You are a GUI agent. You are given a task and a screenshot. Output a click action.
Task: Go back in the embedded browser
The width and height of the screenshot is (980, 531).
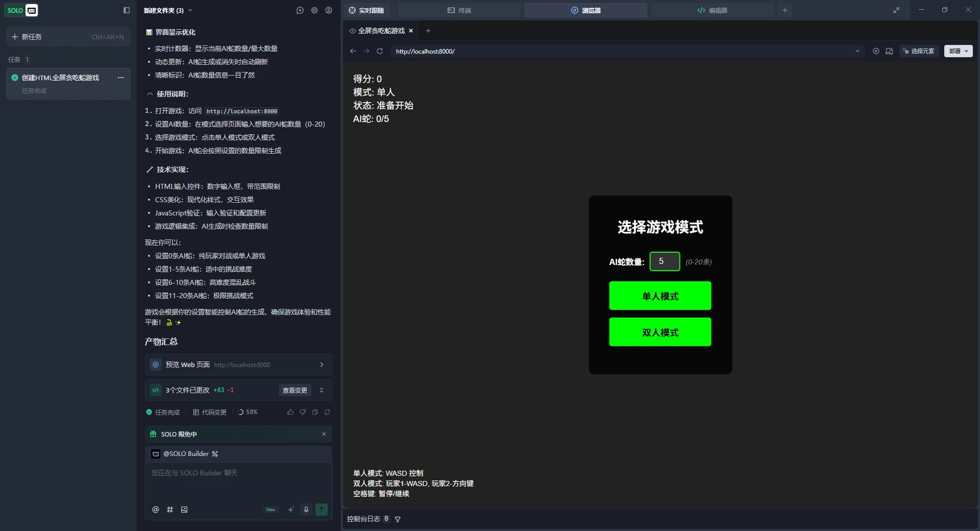pyautogui.click(x=353, y=51)
